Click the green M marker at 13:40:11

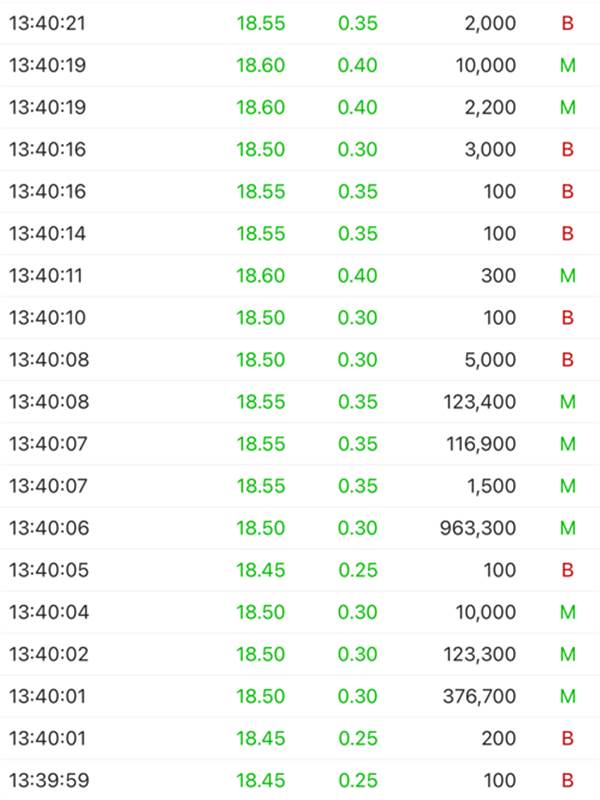[x=567, y=275]
